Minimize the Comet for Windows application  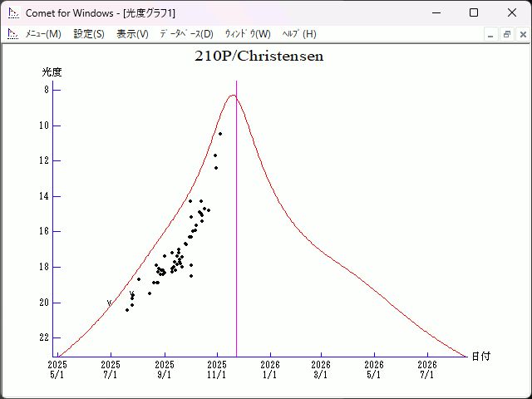tap(436, 12)
